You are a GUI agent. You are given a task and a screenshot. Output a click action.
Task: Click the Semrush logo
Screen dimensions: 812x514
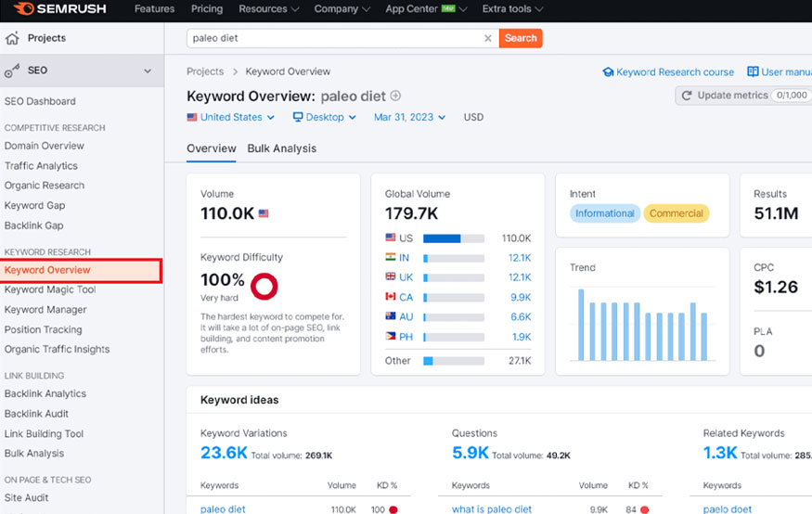[60, 8]
